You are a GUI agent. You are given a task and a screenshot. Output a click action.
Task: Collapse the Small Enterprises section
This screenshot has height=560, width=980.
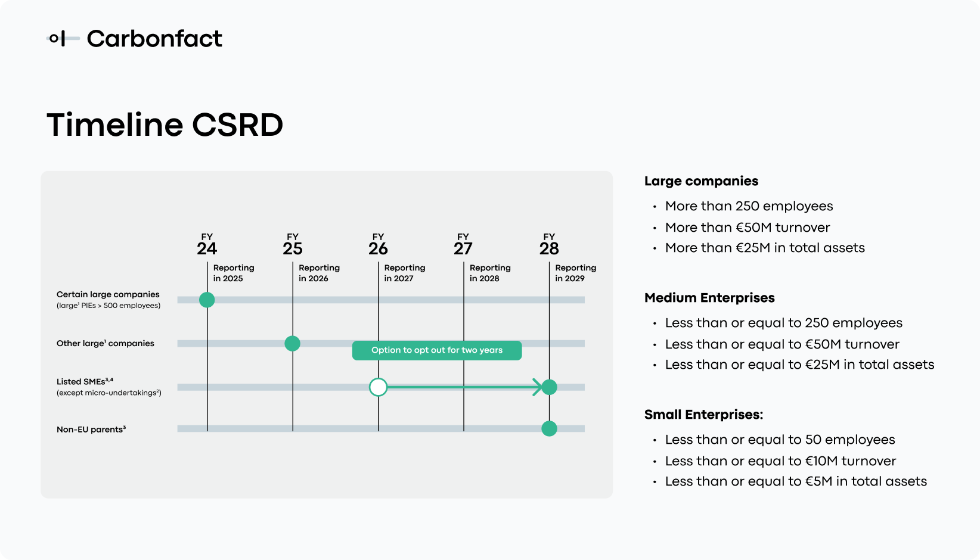704,415
